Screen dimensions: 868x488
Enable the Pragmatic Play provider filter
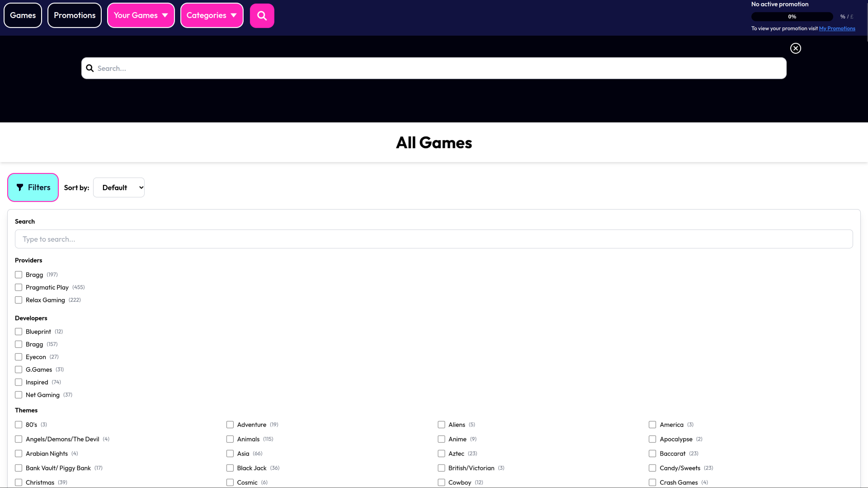[x=19, y=287]
